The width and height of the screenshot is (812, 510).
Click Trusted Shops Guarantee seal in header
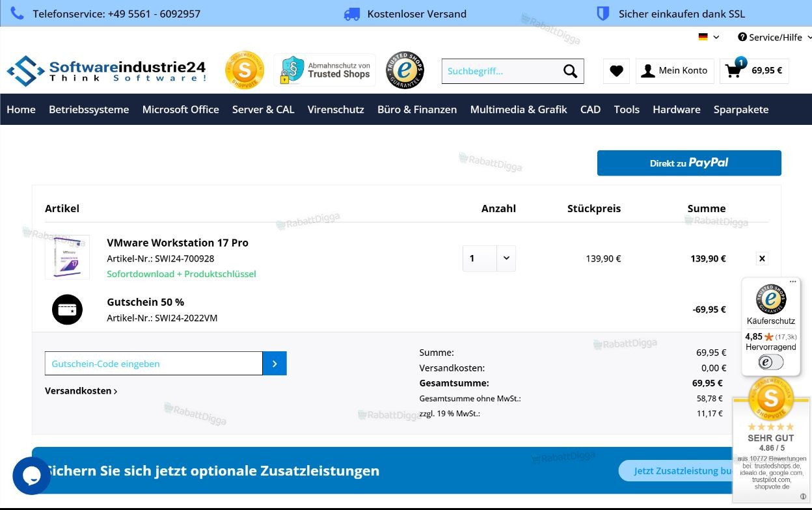(405, 70)
